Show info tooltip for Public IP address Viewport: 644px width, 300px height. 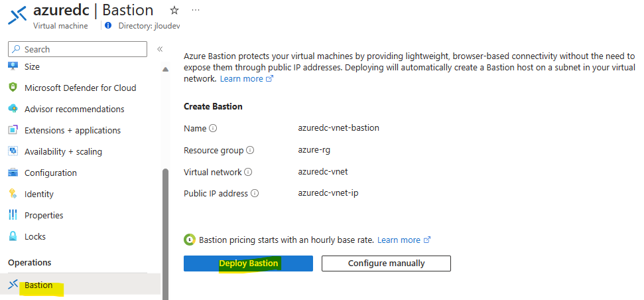pos(255,193)
